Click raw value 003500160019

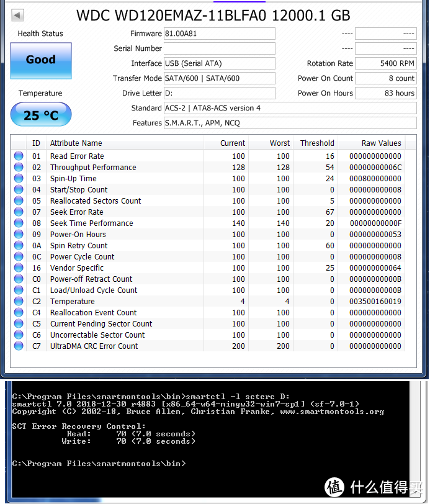375,302
